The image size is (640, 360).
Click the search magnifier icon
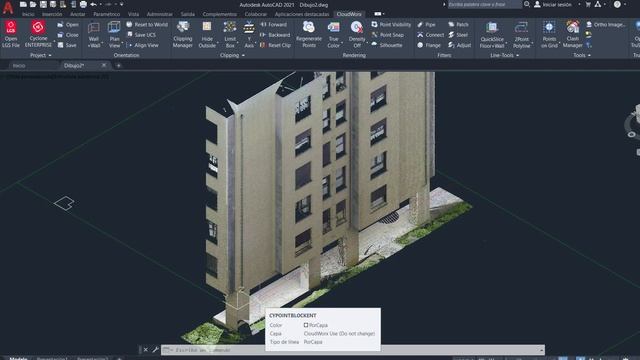click(527, 4)
